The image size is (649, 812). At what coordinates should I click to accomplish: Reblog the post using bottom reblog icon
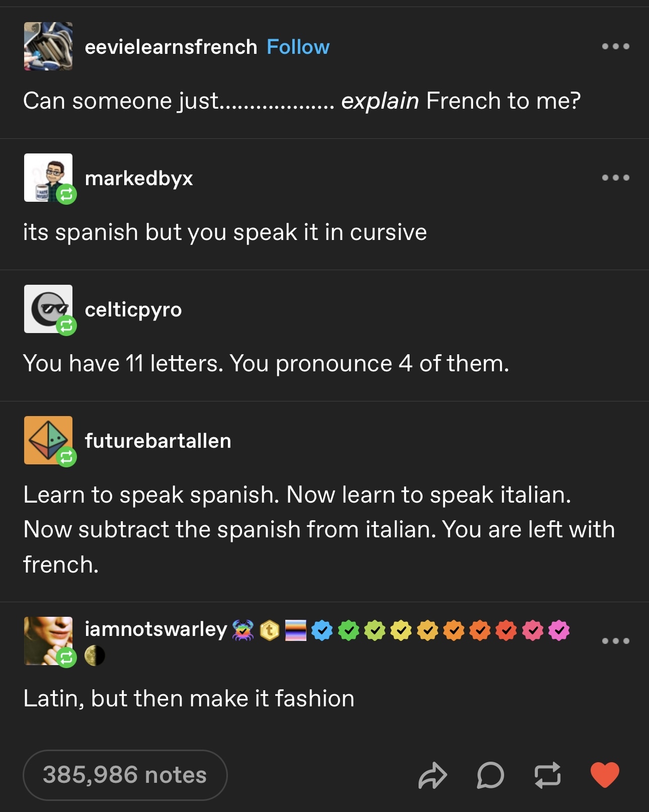(x=547, y=775)
